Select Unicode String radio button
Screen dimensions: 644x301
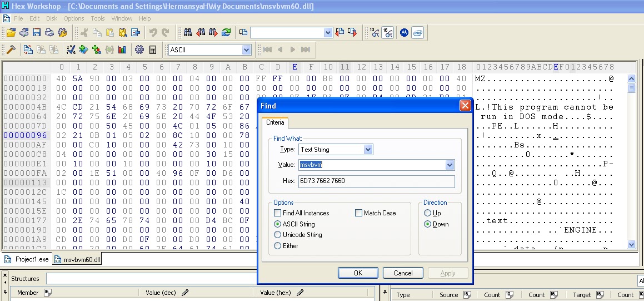tap(278, 235)
